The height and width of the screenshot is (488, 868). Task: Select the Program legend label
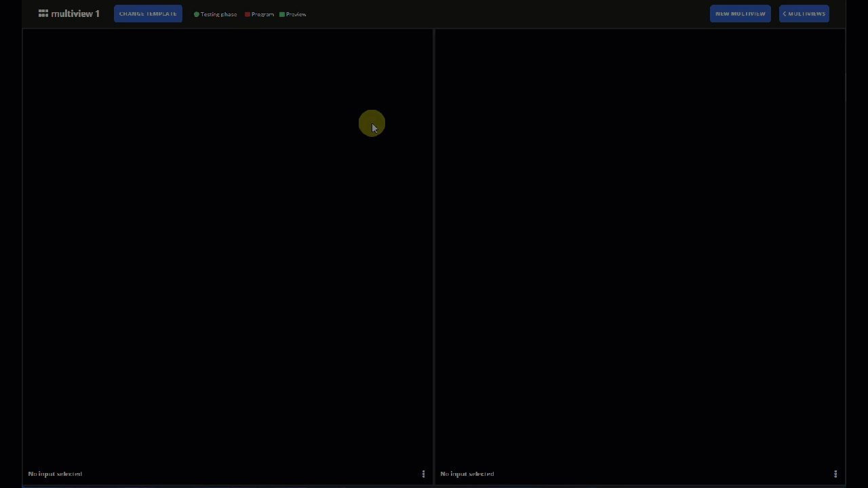tap(262, 14)
